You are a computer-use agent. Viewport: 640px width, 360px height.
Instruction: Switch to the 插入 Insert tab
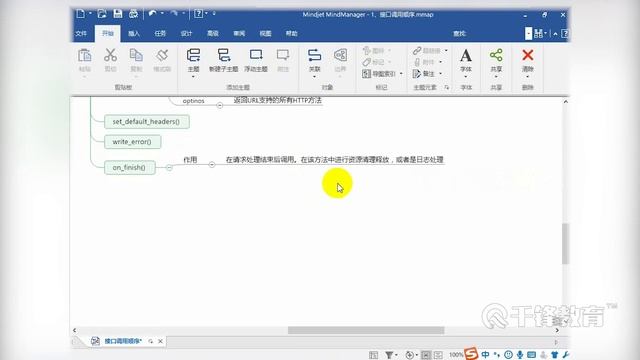(x=133, y=33)
